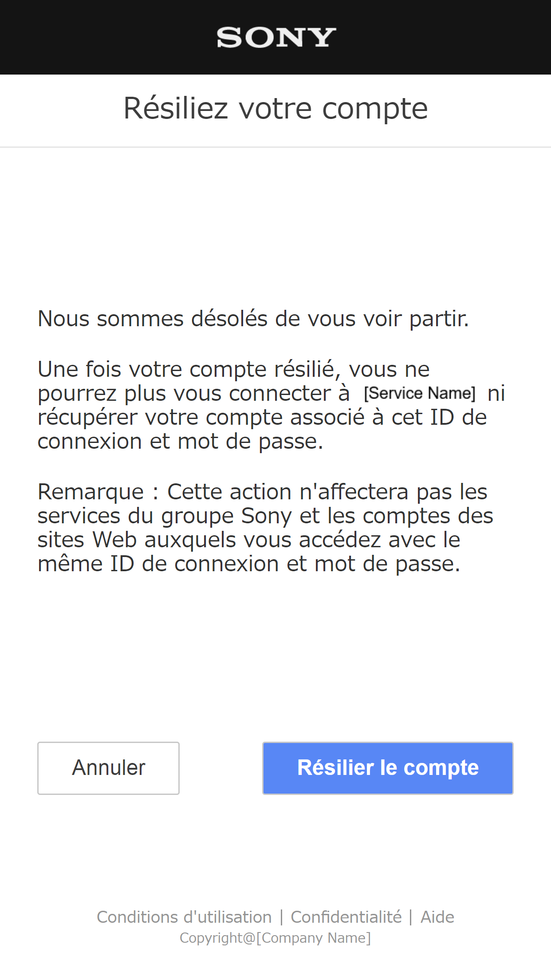Click the [Service Name] placeholder text

pos(420,393)
